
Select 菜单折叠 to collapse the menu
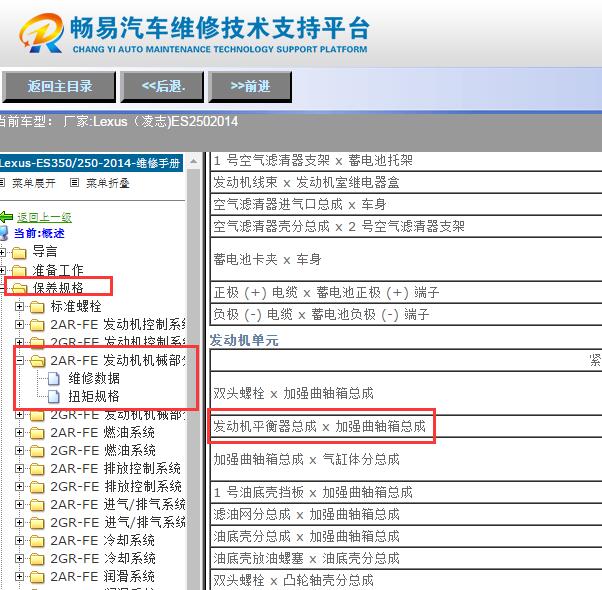(x=108, y=183)
